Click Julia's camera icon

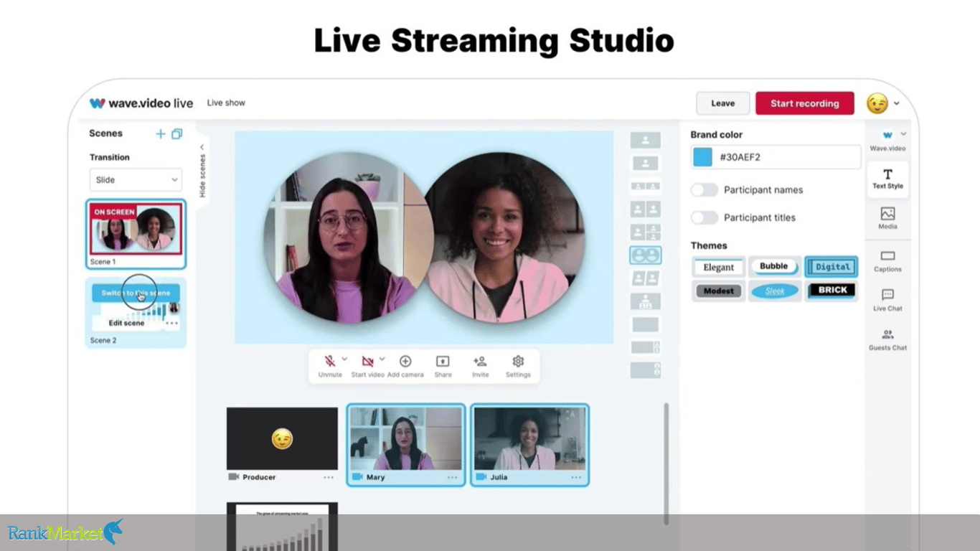click(x=481, y=477)
